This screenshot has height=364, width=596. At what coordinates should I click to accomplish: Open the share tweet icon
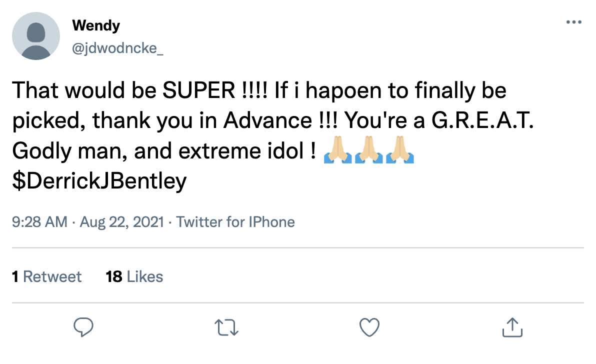tap(512, 327)
